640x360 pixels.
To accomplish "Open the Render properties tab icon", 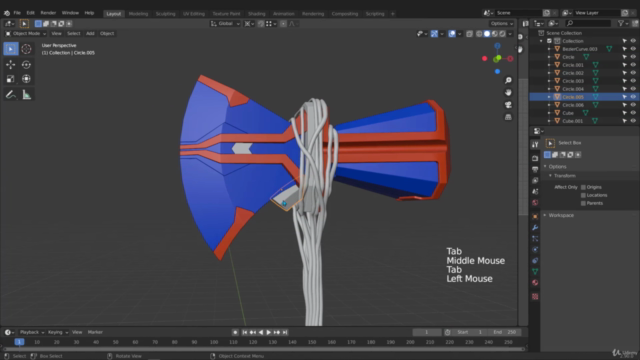I will click(x=535, y=158).
